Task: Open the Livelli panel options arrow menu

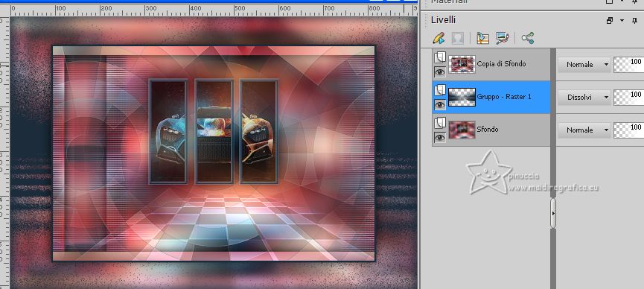Action: point(622,21)
